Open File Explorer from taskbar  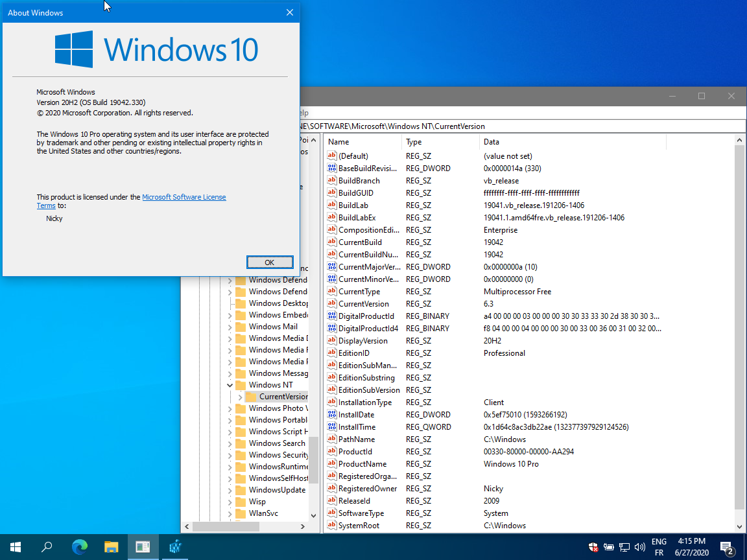(x=112, y=547)
